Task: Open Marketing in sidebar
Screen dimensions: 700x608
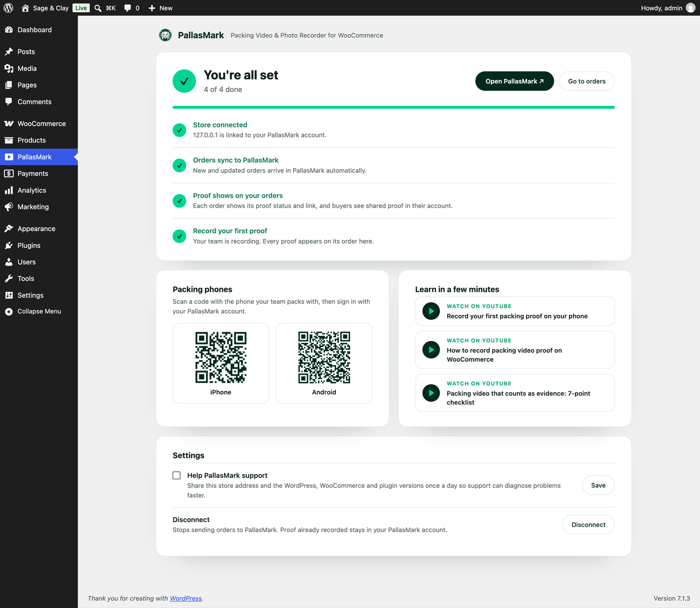Action: [x=39, y=207]
